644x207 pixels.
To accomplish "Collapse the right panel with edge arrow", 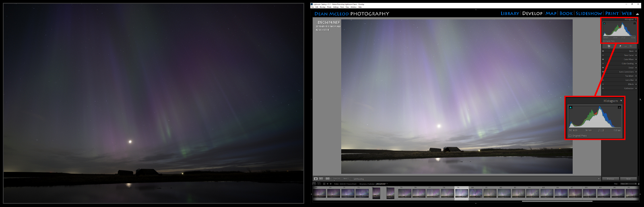I will tap(640, 99).
